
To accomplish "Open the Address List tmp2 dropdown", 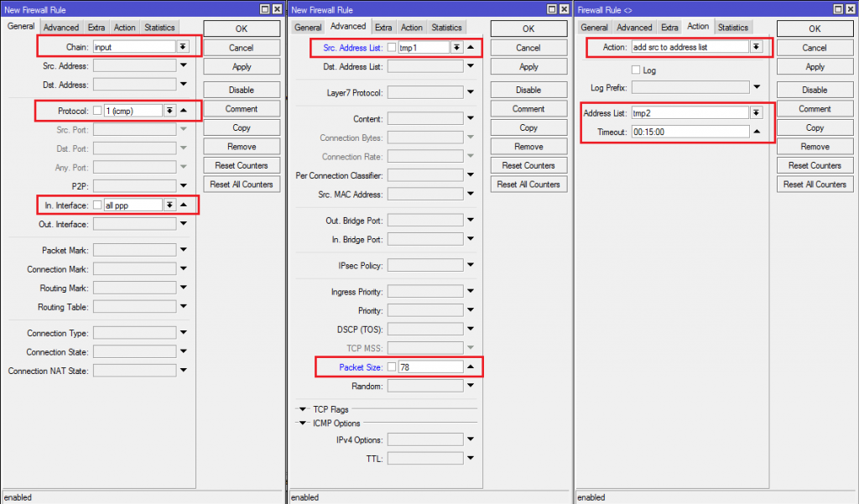I will (756, 113).
